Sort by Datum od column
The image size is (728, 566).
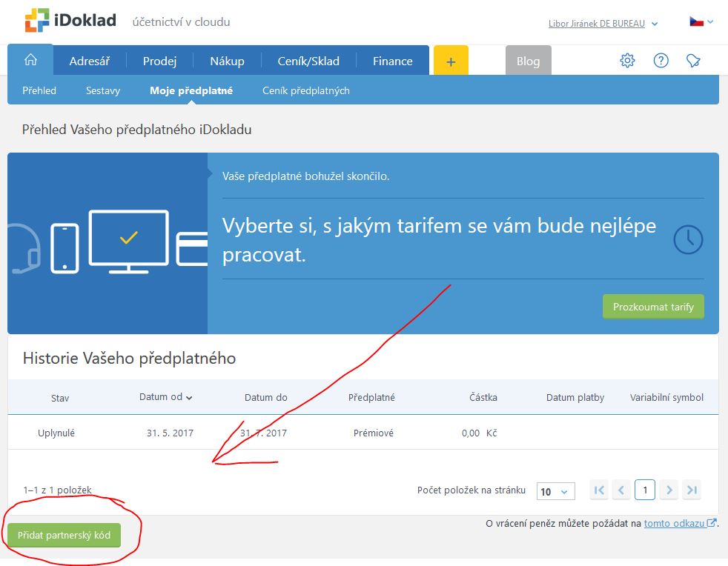pyautogui.click(x=165, y=397)
